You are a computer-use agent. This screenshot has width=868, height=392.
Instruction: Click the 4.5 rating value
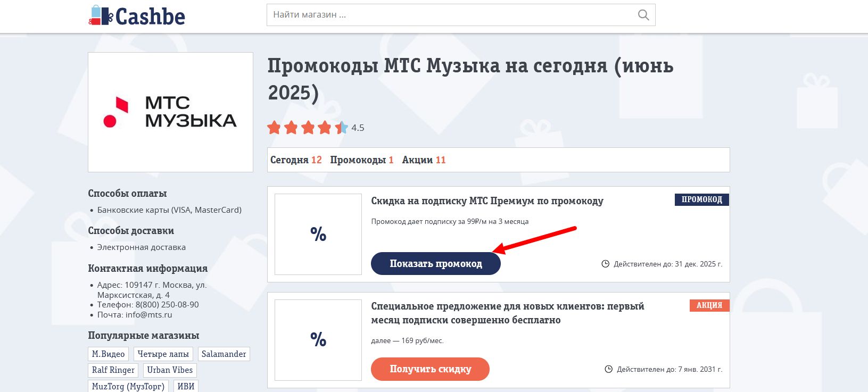[x=358, y=128]
